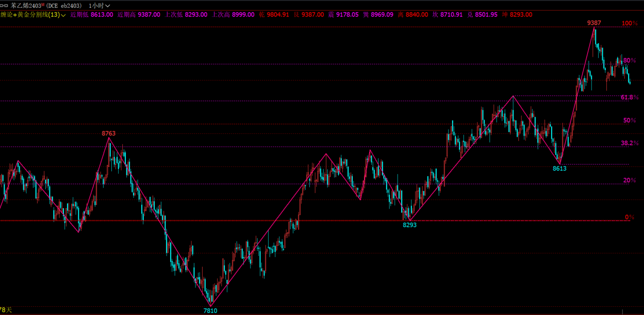Screen dimensions: 644x315
Task: Click the 8293 swing low label
Action: pos(409,225)
